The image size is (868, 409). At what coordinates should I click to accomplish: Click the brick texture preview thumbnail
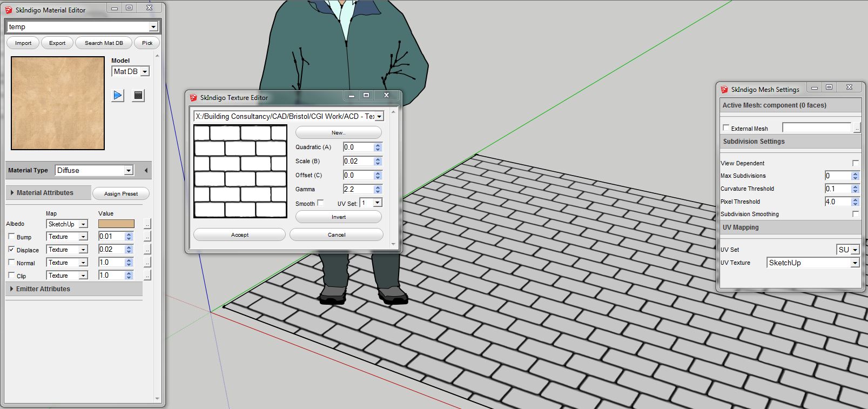pos(240,171)
